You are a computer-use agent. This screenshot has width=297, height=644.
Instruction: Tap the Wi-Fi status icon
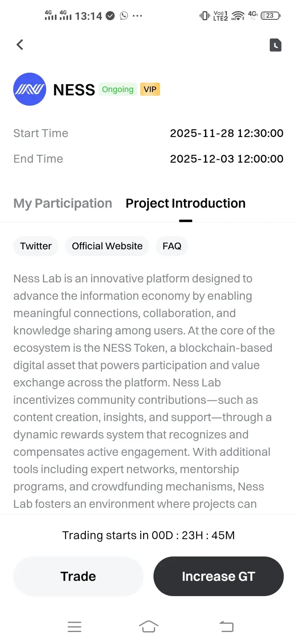(238, 16)
